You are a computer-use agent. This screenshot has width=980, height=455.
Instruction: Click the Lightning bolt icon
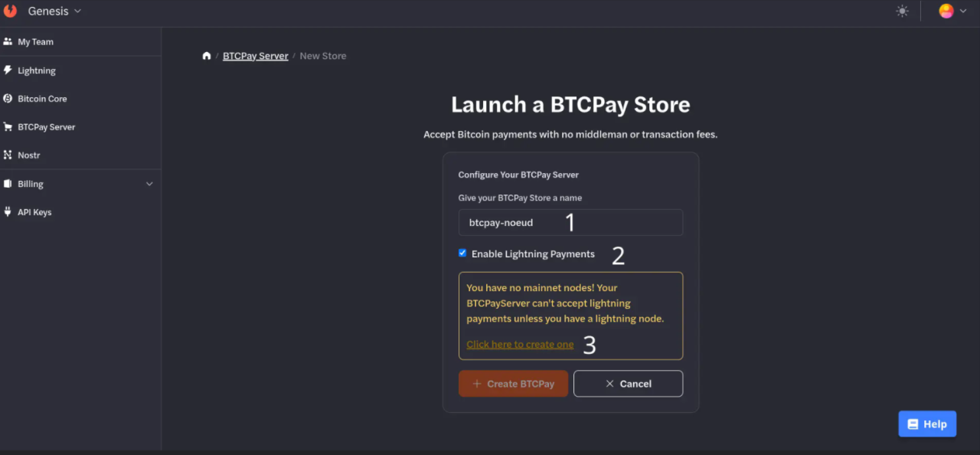click(x=8, y=70)
